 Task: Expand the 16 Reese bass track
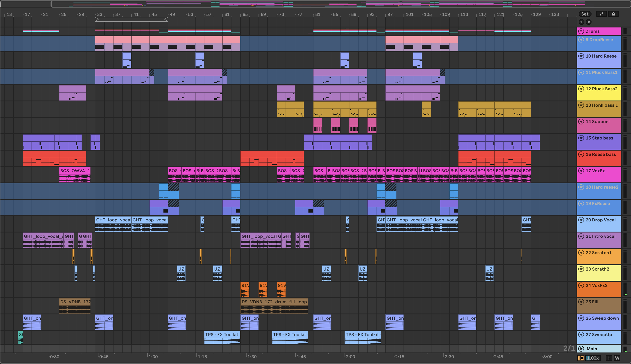581,154
